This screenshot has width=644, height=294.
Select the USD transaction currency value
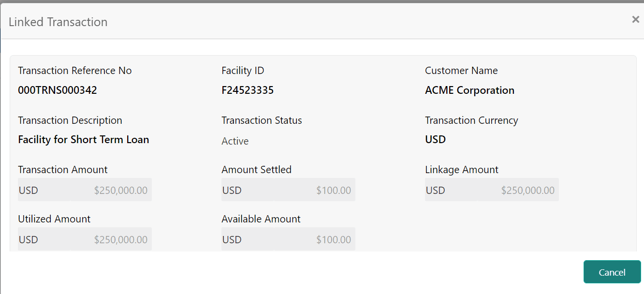435,139
